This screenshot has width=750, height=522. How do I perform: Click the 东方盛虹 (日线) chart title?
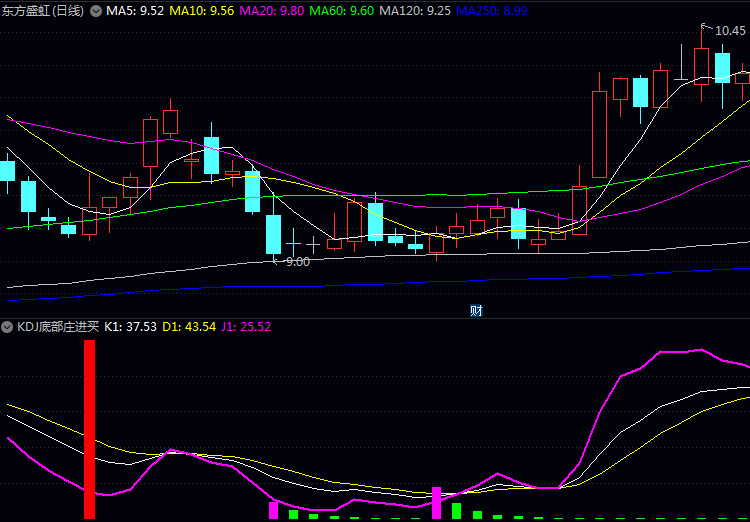click(x=43, y=11)
